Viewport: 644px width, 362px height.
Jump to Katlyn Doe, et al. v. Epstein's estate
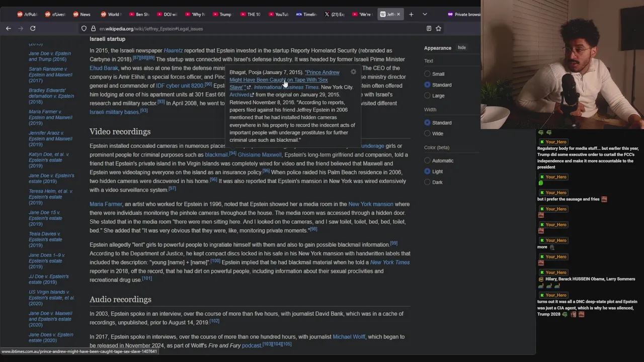point(49,160)
